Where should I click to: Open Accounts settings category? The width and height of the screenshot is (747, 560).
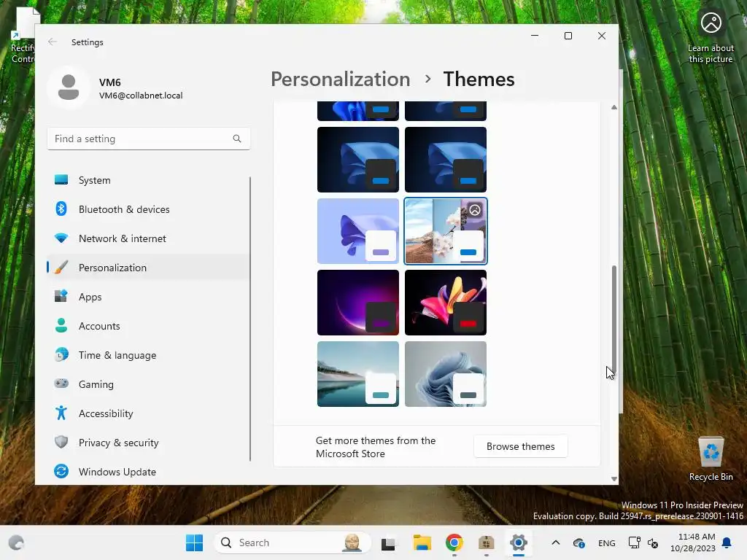(x=147, y=326)
